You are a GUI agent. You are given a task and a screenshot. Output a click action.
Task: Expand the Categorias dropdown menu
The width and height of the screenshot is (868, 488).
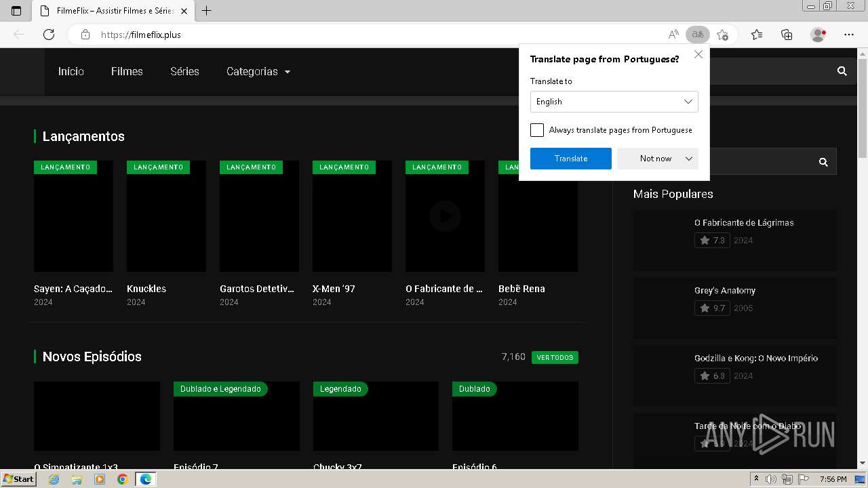tap(258, 71)
